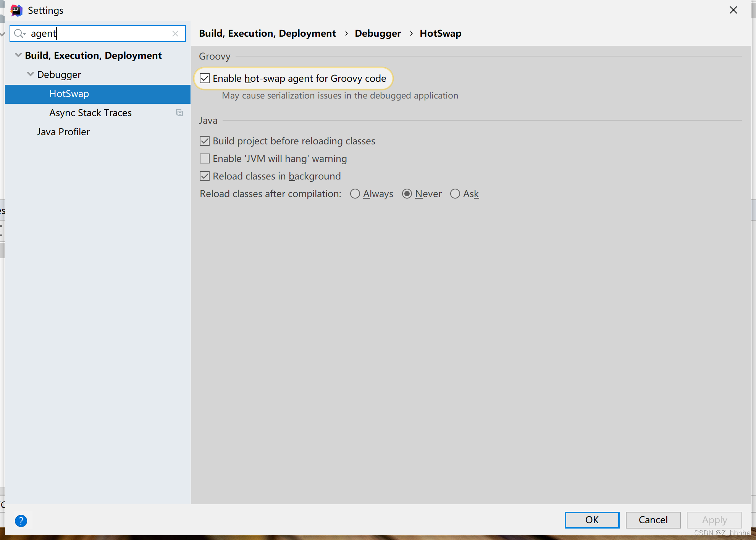This screenshot has height=540, width=756.
Task: Uncheck Build project before reloading classes
Action: click(x=205, y=141)
